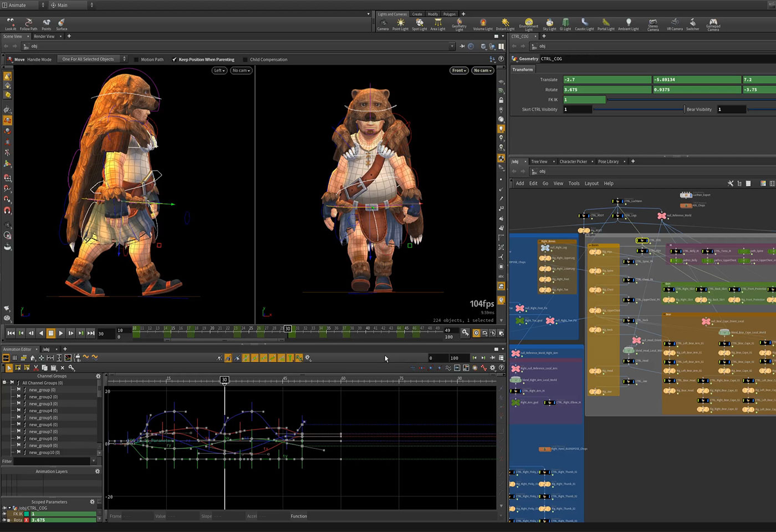This screenshot has width=776, height=532.
Task: Create a Point Light
Action: (x=400, y=24)
